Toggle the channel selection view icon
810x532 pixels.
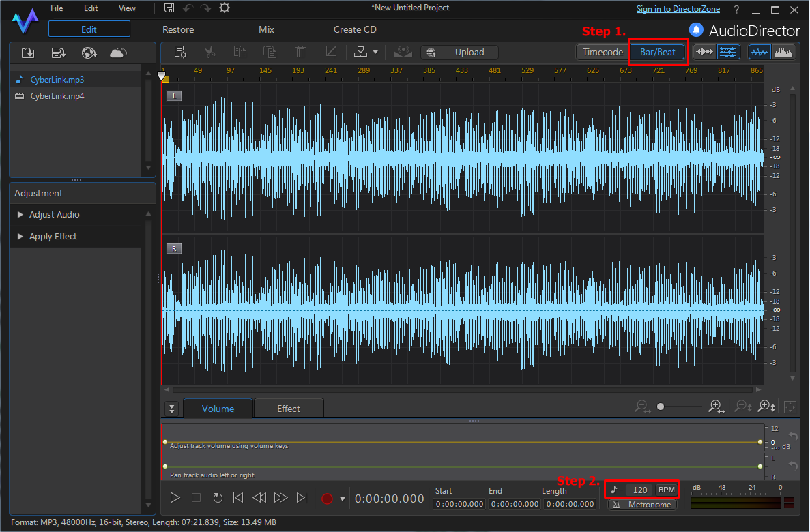pyautogui.click(x=728, y=52)
